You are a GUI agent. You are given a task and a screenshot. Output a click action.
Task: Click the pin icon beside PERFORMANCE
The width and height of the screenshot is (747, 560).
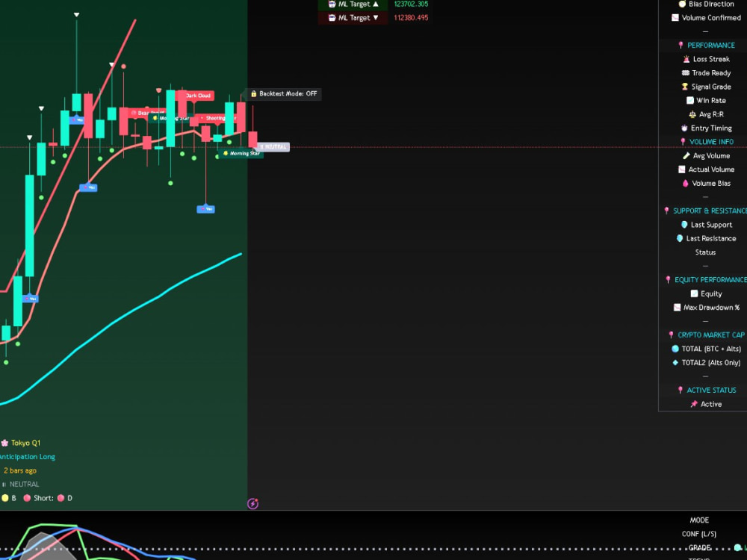pyautogui.click(x=681, y=46)
